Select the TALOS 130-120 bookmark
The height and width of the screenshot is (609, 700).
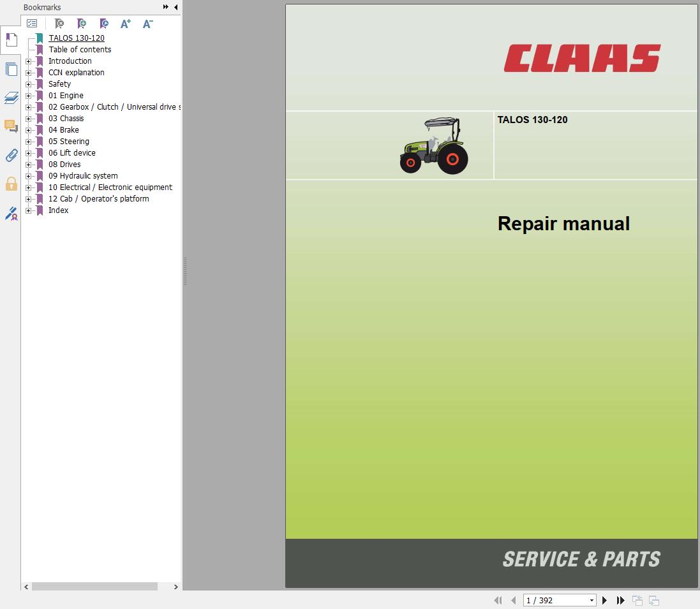coord(77,38)
